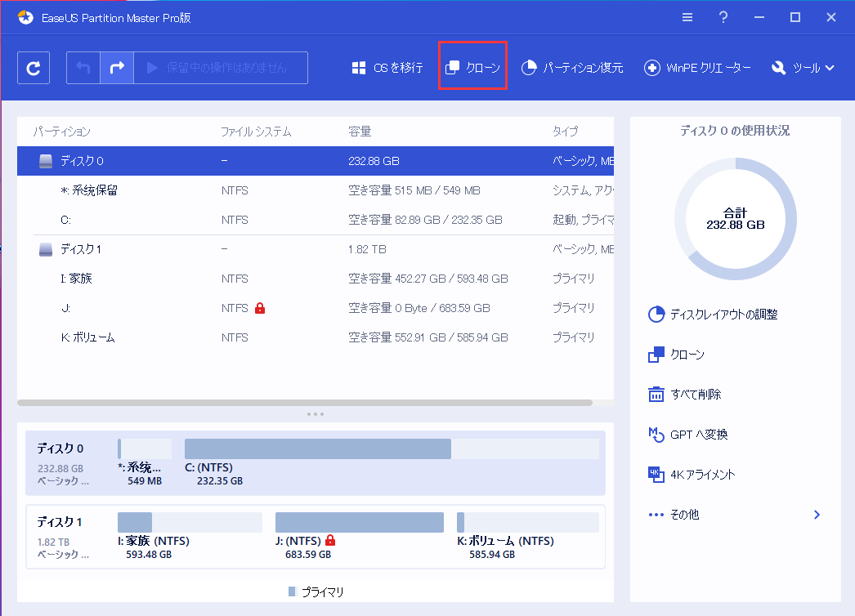
Task: Choose GPT へ変換 in the side panel
Action: click(687, 435)
